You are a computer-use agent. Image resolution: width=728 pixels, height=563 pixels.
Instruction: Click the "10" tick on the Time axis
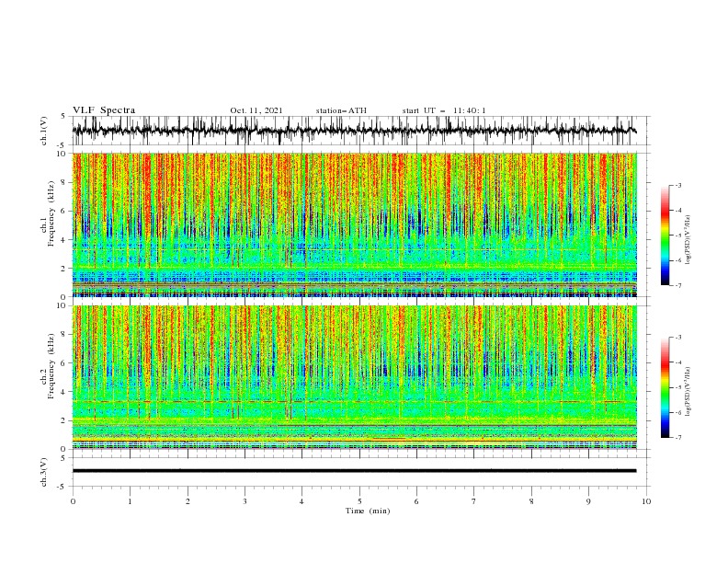tap(646, 501)
